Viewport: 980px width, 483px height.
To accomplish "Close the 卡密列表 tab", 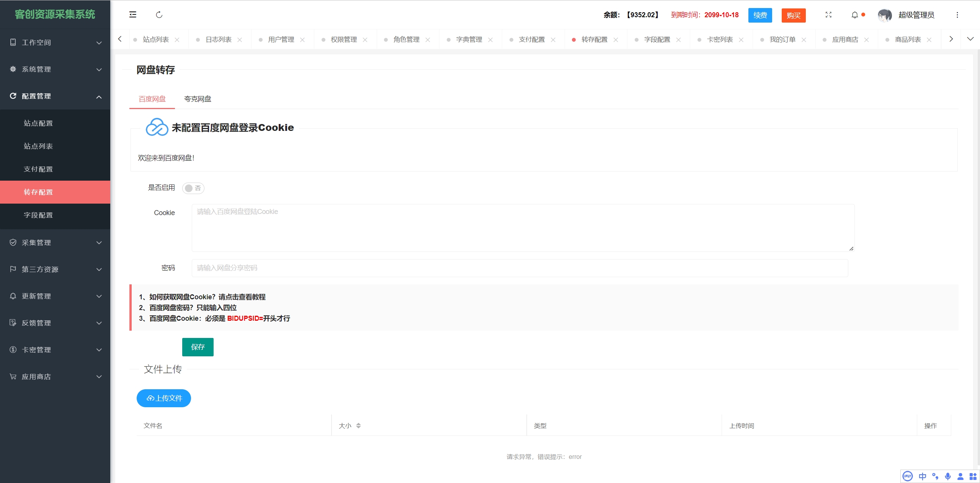I will click(x=741, y=40).
